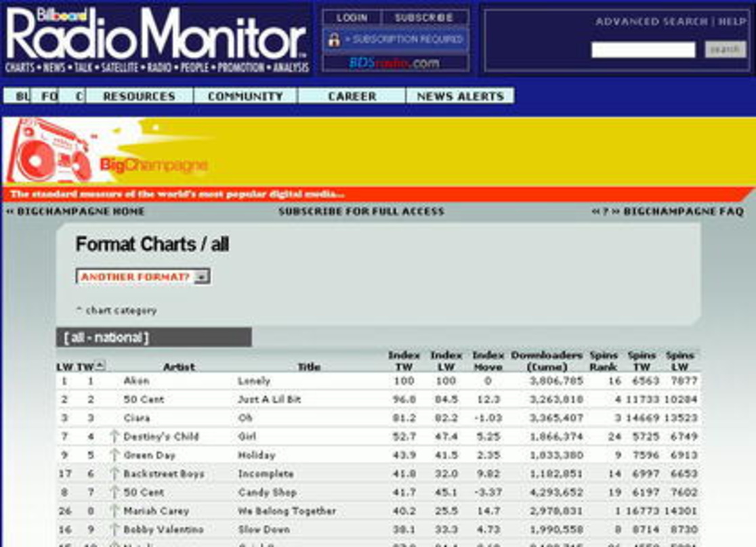This screenshot has width=756, height=547.
Task: Click the Billboard Radio Monitor logo
Action: click(x=156, y=39)
